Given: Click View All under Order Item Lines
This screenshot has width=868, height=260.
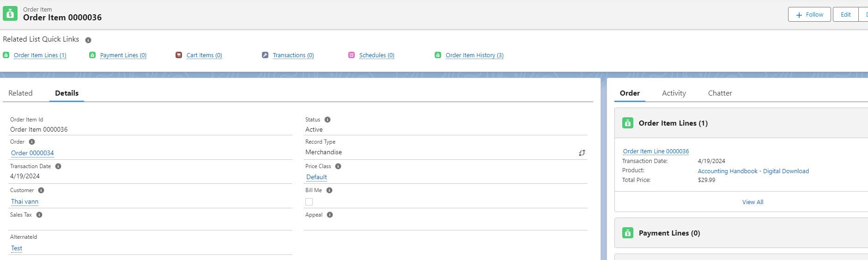Looking at the screenshot, I should click(x=753, y=202).
